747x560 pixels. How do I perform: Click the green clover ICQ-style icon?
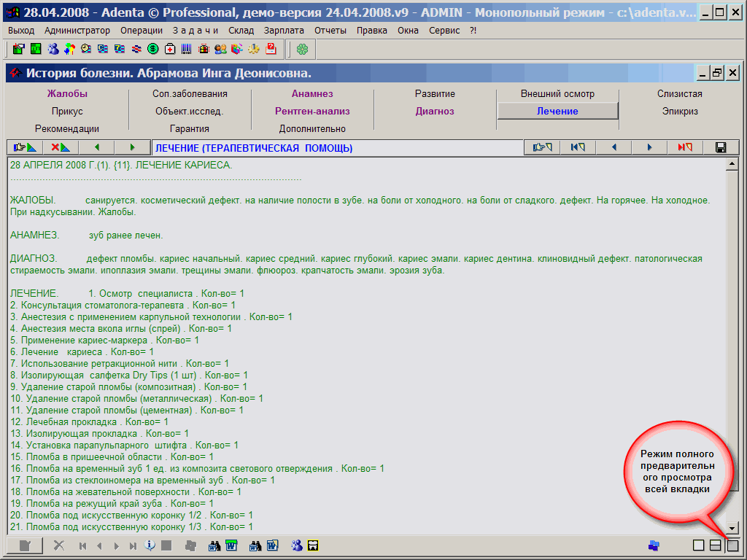tap(302, 49)
